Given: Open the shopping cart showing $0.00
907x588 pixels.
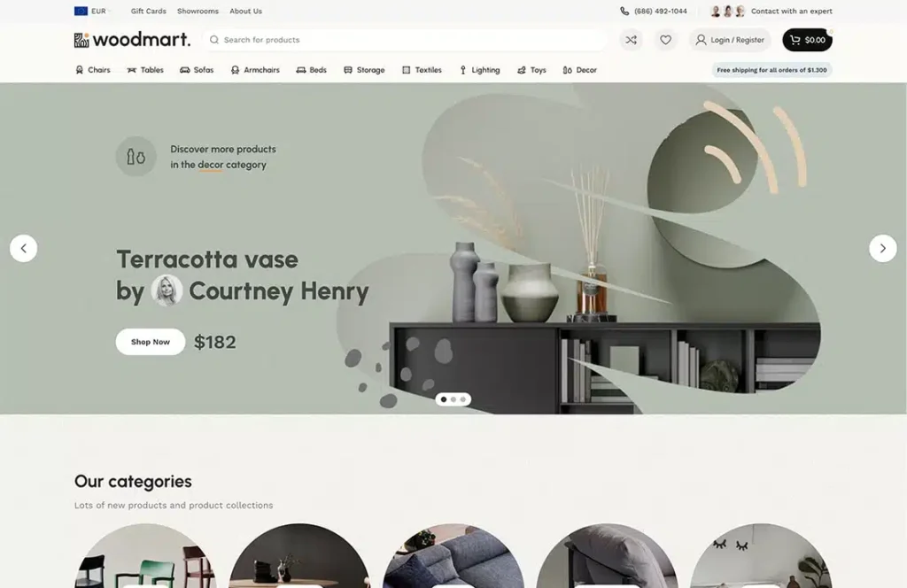Looking at the screenshot, I should coord(807,40).
